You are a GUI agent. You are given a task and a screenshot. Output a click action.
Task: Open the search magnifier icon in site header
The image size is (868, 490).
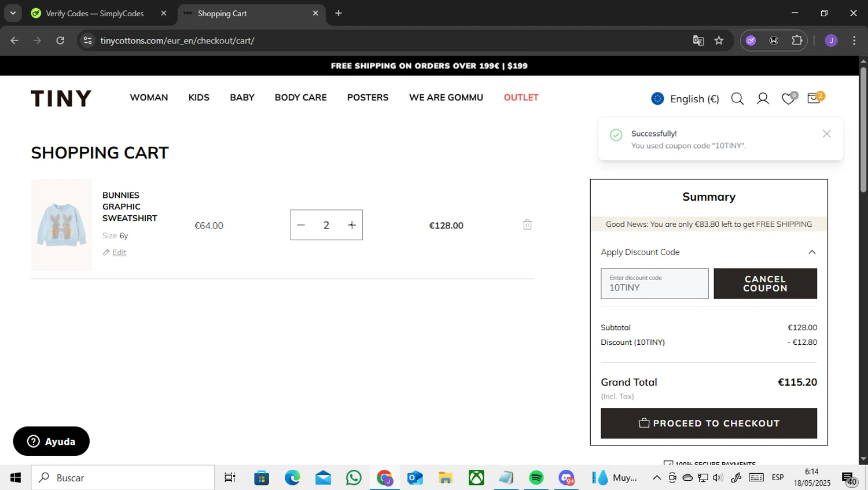(x=737, y=99)
